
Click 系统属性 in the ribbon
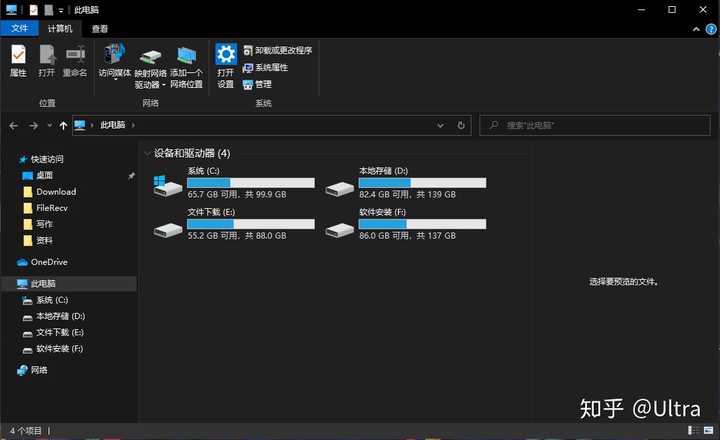click(x=265, y=68)
